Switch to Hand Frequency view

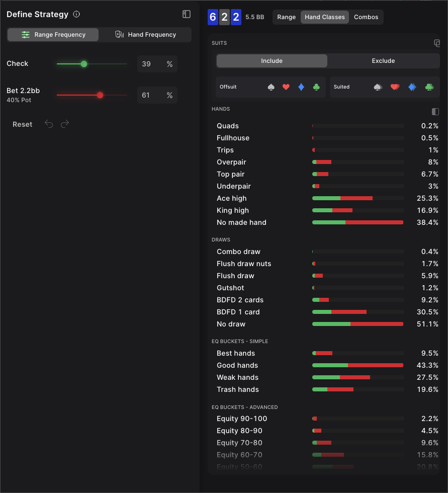(x=145, y=34)
